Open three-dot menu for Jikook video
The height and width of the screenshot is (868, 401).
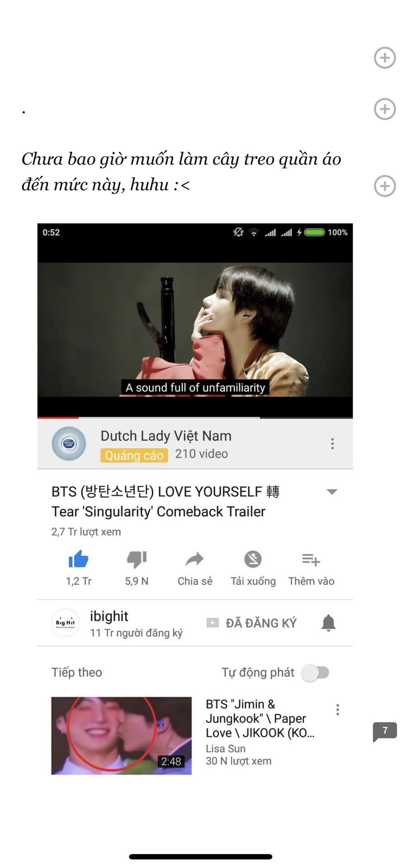(338, 710)
